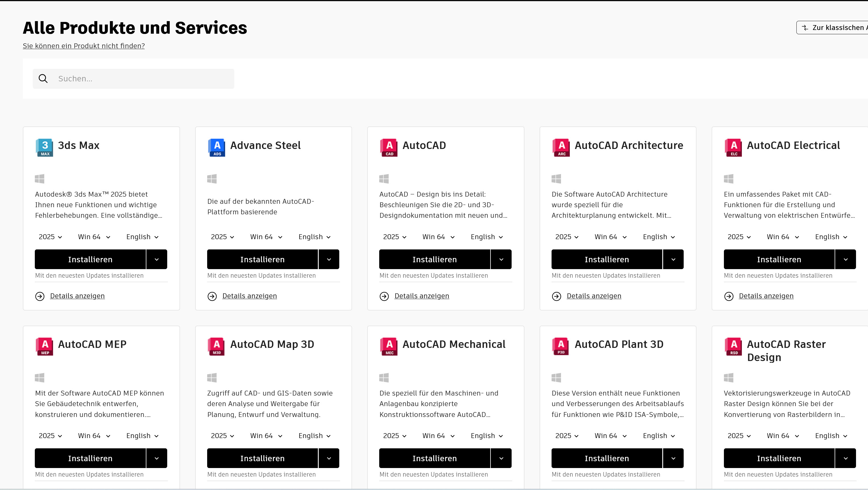Click the AutoCAD Map 3D icon
Viewport: 868px width, 490px height.
click(216, 346)
